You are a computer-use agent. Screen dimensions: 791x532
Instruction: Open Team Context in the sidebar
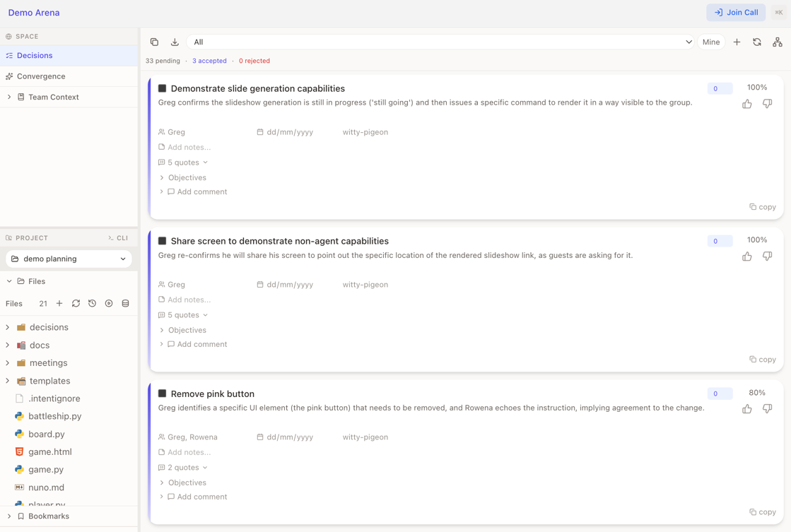tap(53, 97)
